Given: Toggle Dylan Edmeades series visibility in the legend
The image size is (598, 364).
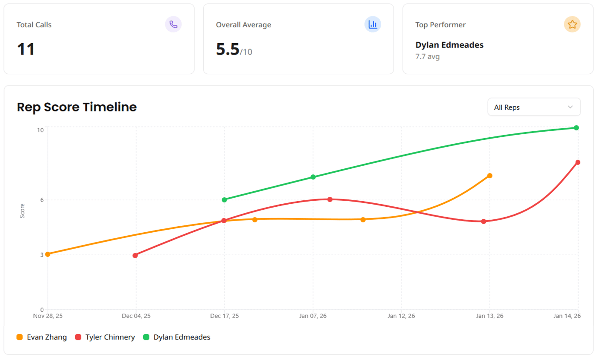Looking at the screenshot, I should click(x=181, y=337).
